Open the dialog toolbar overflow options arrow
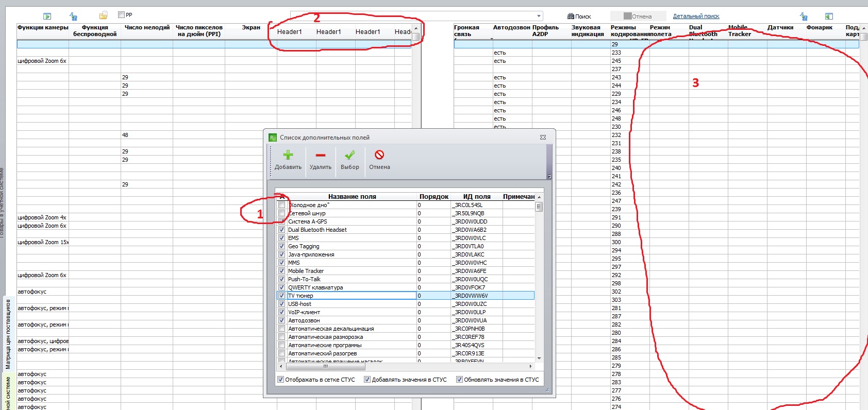The width and height of the screenshot is (868, 410). point(549,177)
